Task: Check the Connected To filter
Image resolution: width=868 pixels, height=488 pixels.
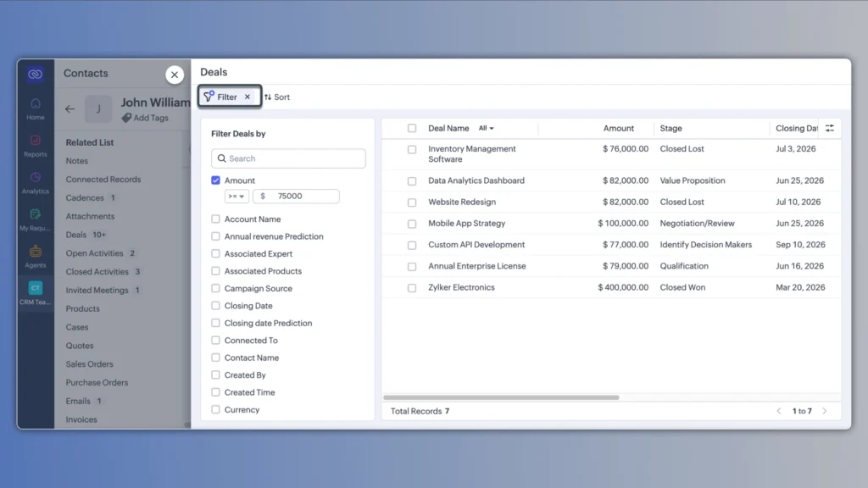Action: tap(216, 341)
